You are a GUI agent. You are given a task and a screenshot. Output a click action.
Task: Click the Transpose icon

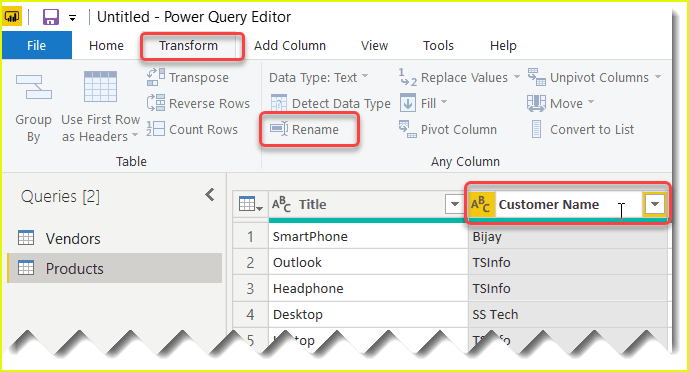(x=156, y=77)
